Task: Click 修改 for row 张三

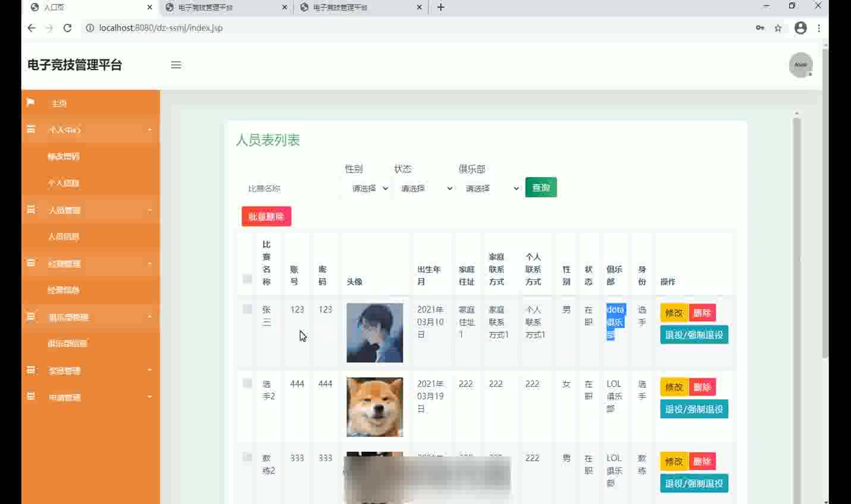Action: tap(674, 313)
